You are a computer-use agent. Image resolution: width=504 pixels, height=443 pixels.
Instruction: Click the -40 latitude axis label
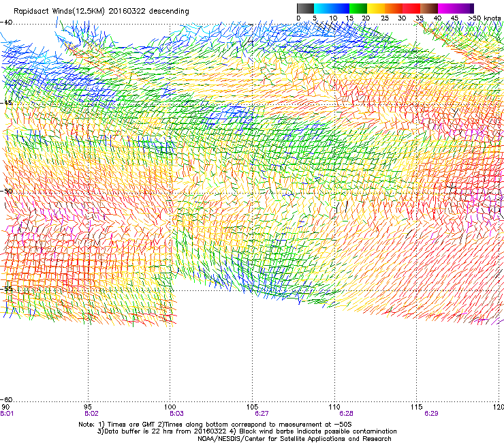[6, 22]
